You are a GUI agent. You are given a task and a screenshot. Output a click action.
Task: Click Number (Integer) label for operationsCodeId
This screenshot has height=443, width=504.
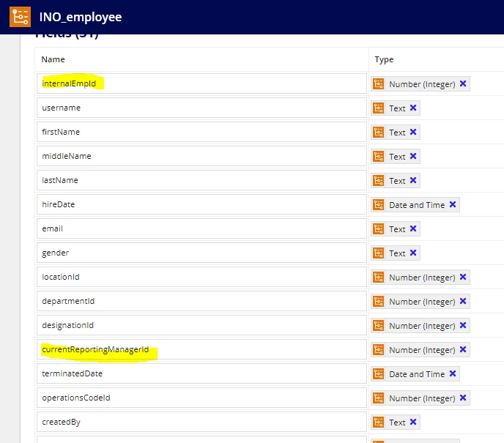click(422, 398)
